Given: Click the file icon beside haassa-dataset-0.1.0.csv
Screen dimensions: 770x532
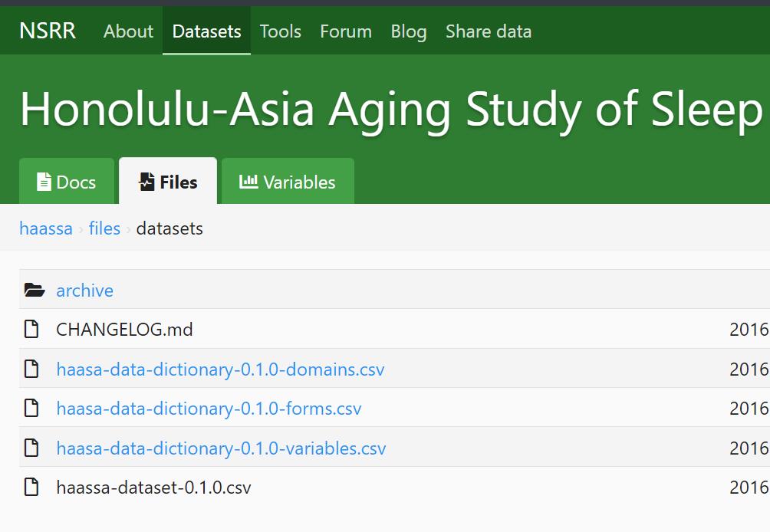Looking at the screenshot, I should [x=31, y=488].
